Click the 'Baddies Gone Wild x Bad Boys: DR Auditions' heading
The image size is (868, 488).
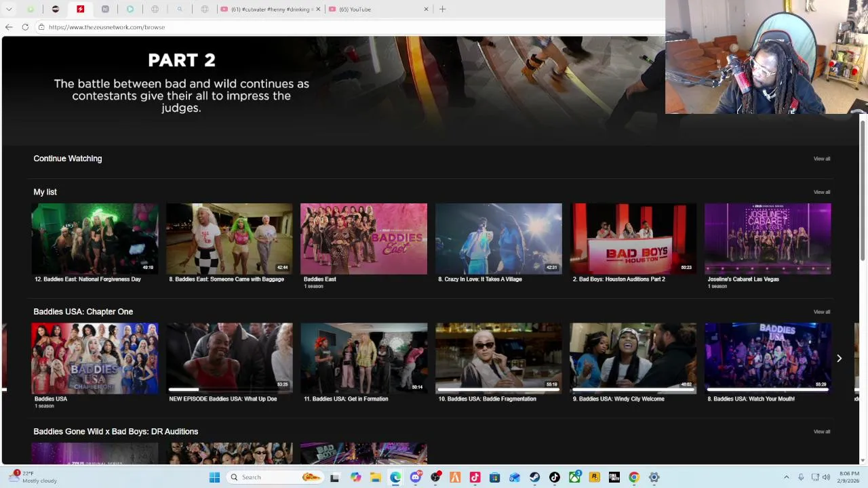116,432
